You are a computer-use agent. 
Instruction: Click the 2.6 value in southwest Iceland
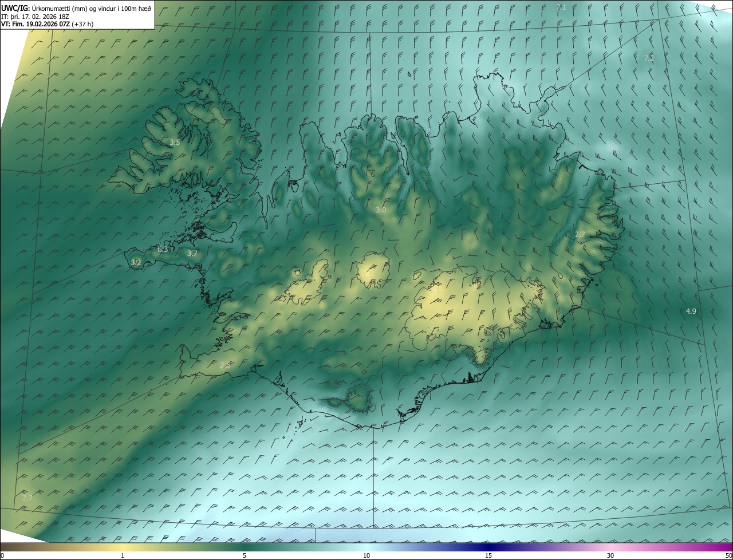[x=225, y=365]
